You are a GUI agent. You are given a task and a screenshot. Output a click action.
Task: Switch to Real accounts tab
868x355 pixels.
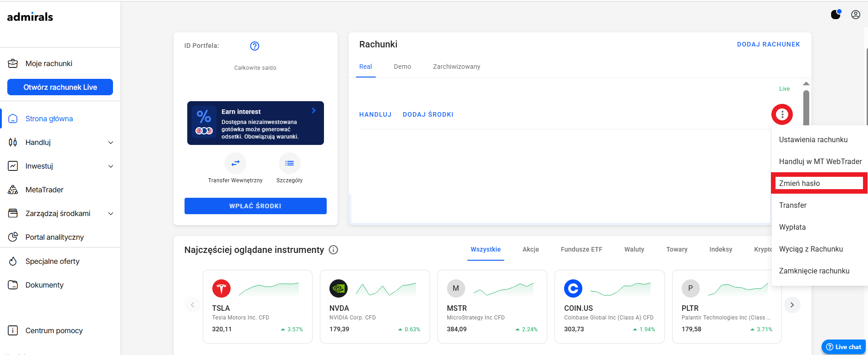click(365, 67)
